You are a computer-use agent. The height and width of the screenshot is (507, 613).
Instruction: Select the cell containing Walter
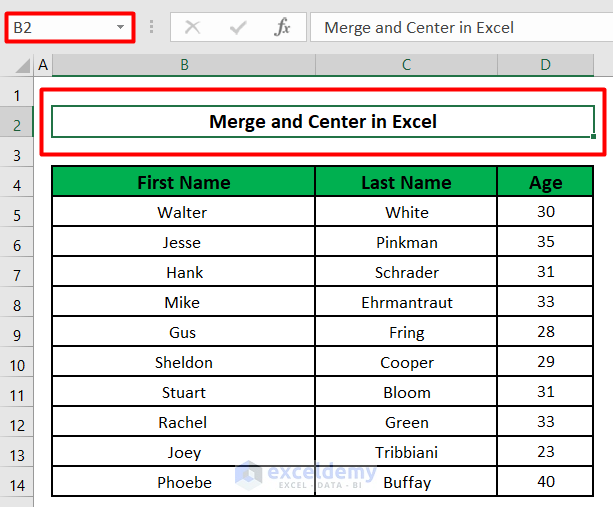point(182,212)
